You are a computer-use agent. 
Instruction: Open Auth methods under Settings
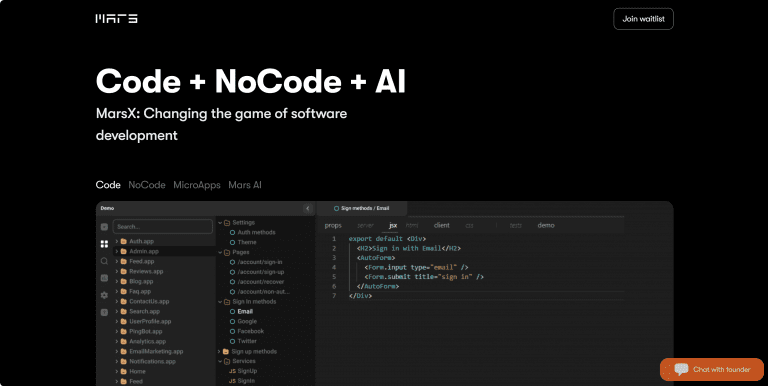[x=256, y=233]
